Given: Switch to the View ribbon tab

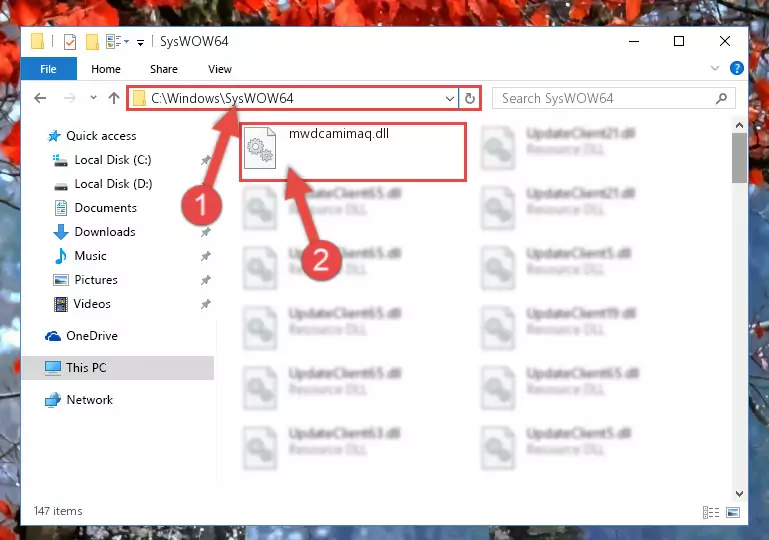Looking at the screenshot, I should 220,69.
